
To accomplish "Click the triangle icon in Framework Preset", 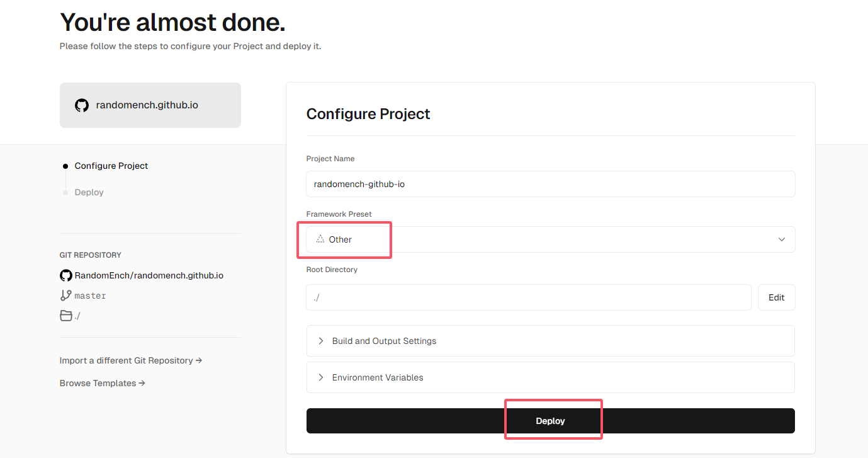I will click(320, 239).
